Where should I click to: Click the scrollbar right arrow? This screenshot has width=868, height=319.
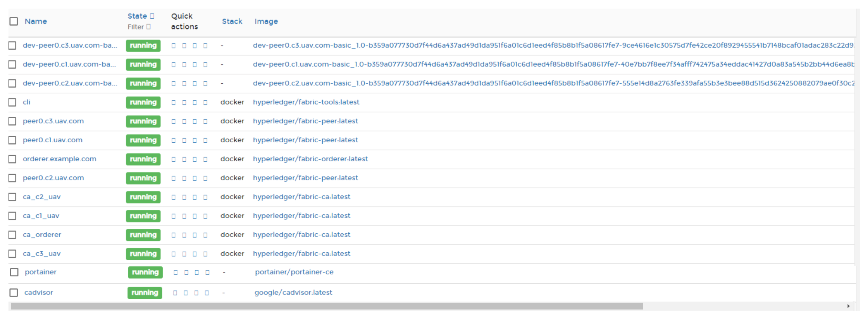pyautogui.click(x=848, y=306)
